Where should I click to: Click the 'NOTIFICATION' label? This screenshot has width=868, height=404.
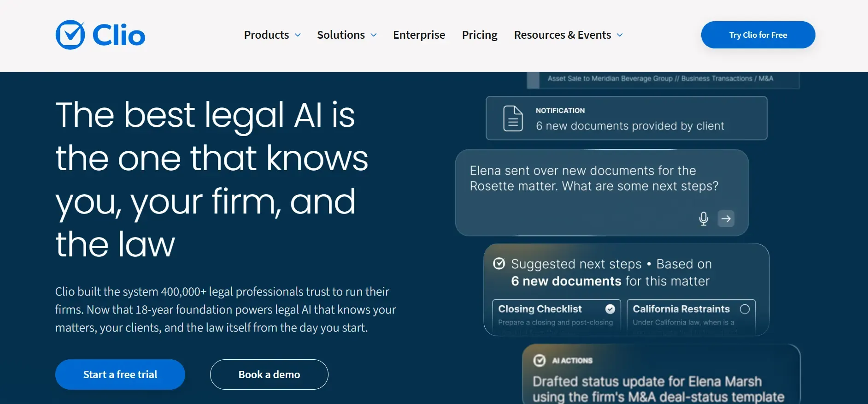tap(560, 111)
